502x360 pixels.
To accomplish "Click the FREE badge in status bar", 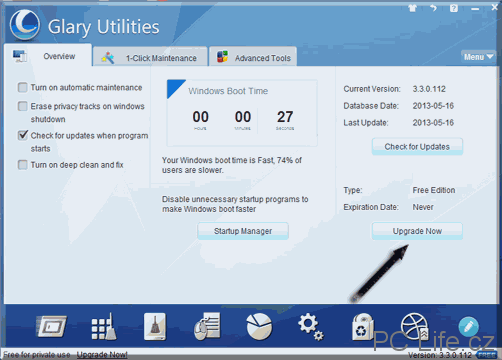I will (487, 355).
